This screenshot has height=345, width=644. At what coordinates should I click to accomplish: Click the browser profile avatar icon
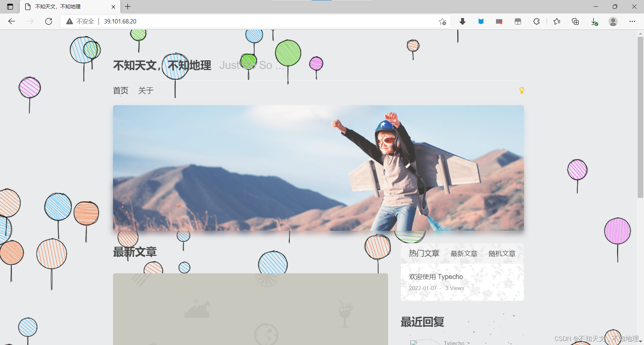[613, 21]
